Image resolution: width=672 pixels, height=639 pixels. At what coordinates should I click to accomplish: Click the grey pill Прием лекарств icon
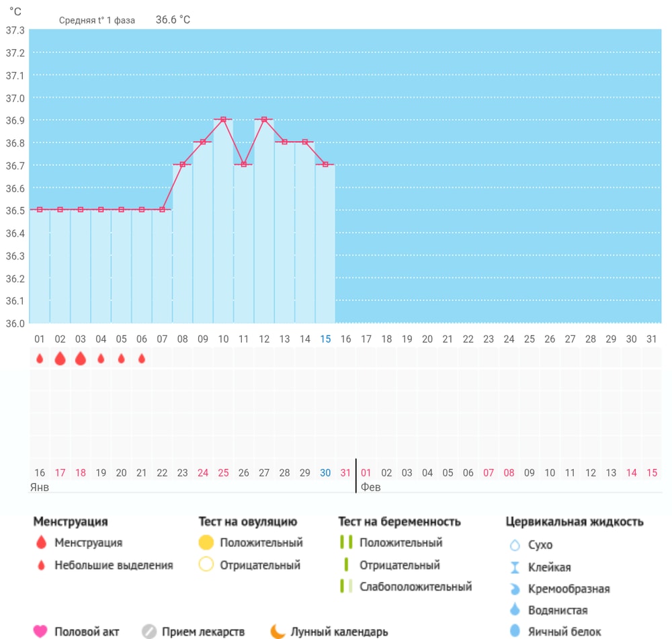[149, 632]
